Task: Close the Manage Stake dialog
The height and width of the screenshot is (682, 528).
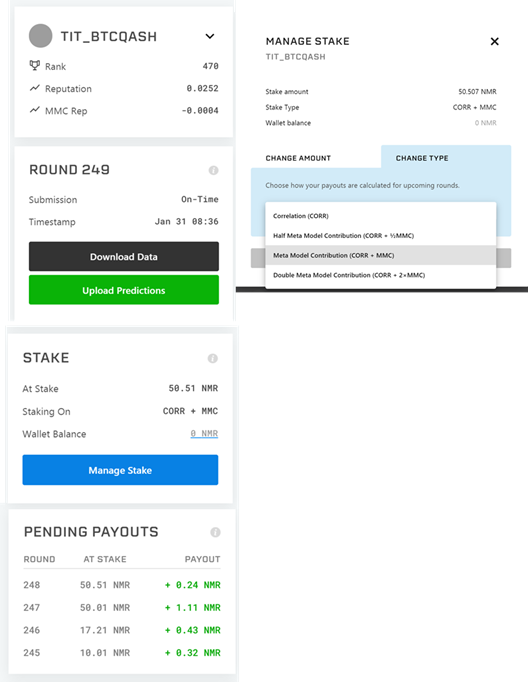Action: click(495, 41)
